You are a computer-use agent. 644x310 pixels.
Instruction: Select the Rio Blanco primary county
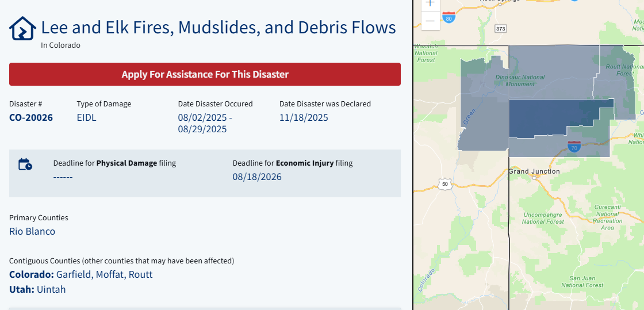click(x=32, y=231)
